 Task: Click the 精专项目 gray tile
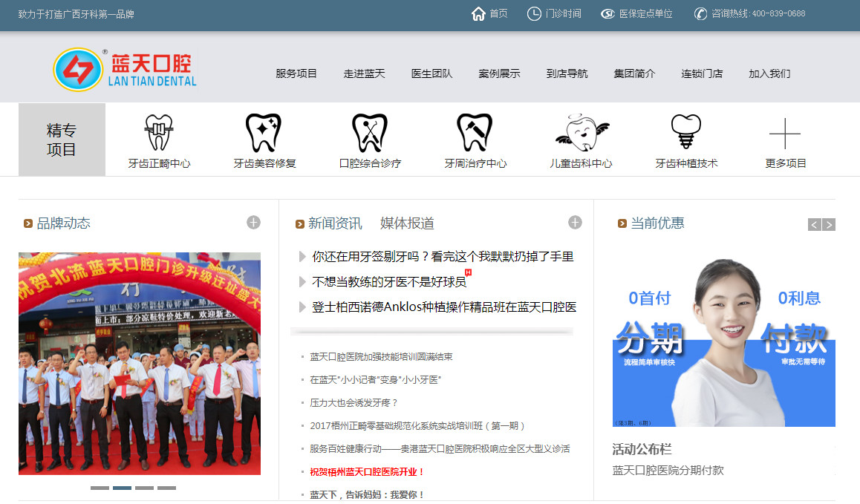point(62,140)
